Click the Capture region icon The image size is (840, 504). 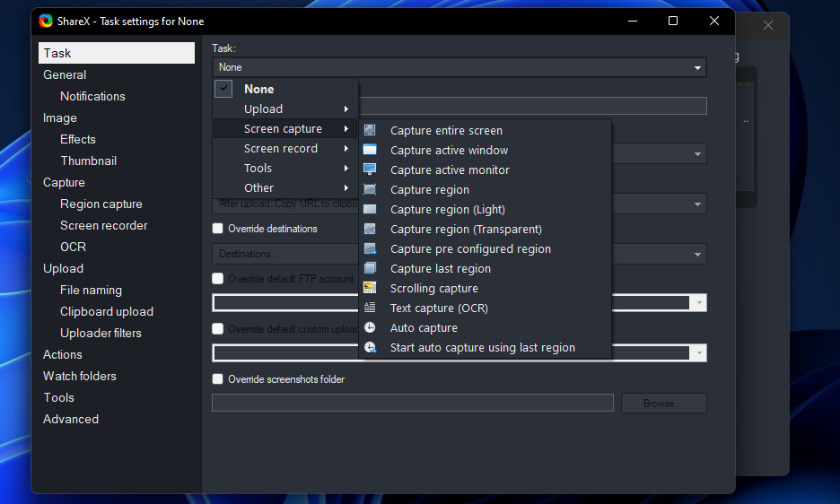(x=370, y=189)
